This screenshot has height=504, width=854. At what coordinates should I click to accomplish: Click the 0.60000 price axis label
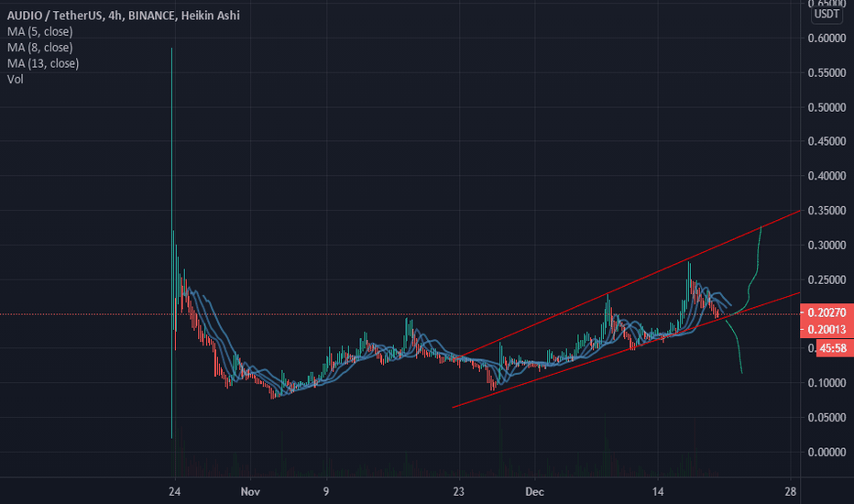[827, 38]
